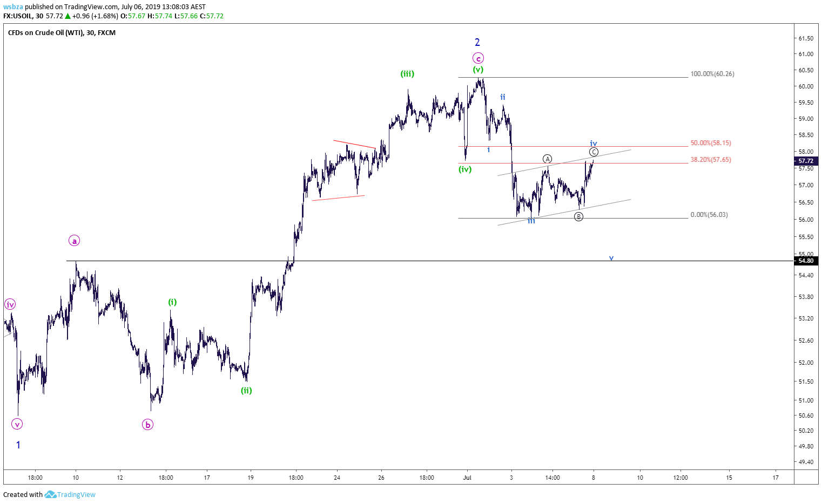The height and width of the screenshot is (504, 822).
Task: Select the black circled 'B' wave label
Action: pyautogui.click(x=578, y=216)
